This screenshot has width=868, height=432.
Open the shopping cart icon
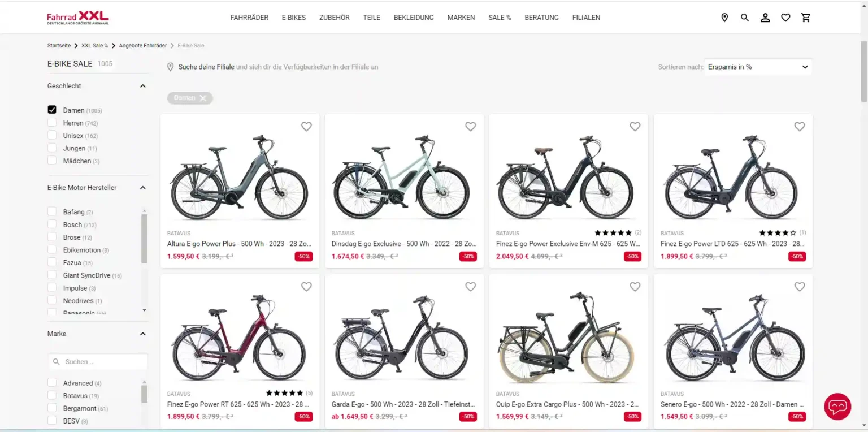pos(806,18)
